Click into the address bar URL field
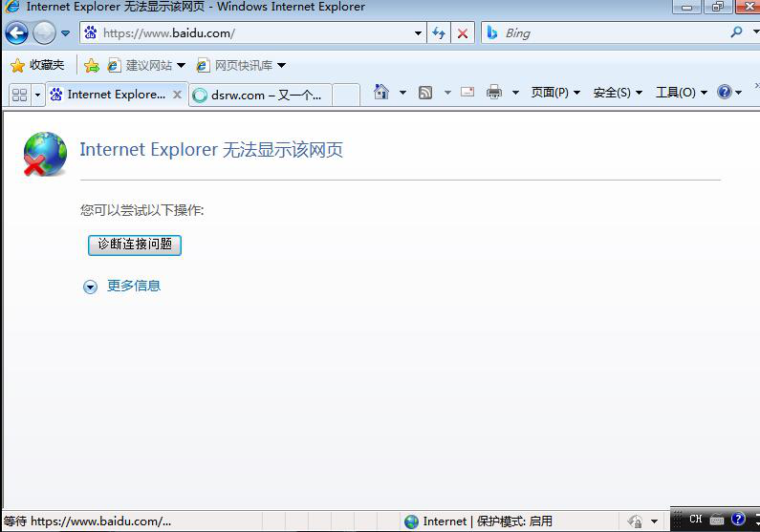The width and height of the screenshot is (760, 532). coord(254,32)
